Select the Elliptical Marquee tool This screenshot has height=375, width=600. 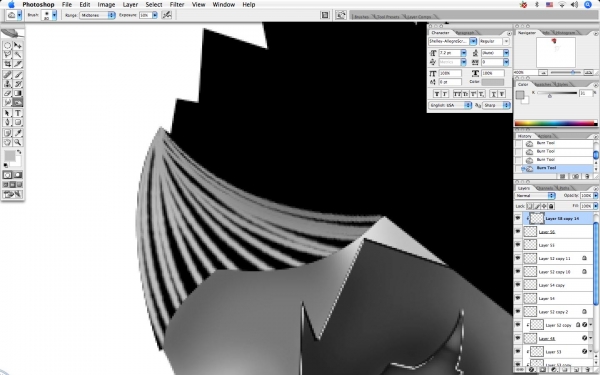[x=7, y=46]
